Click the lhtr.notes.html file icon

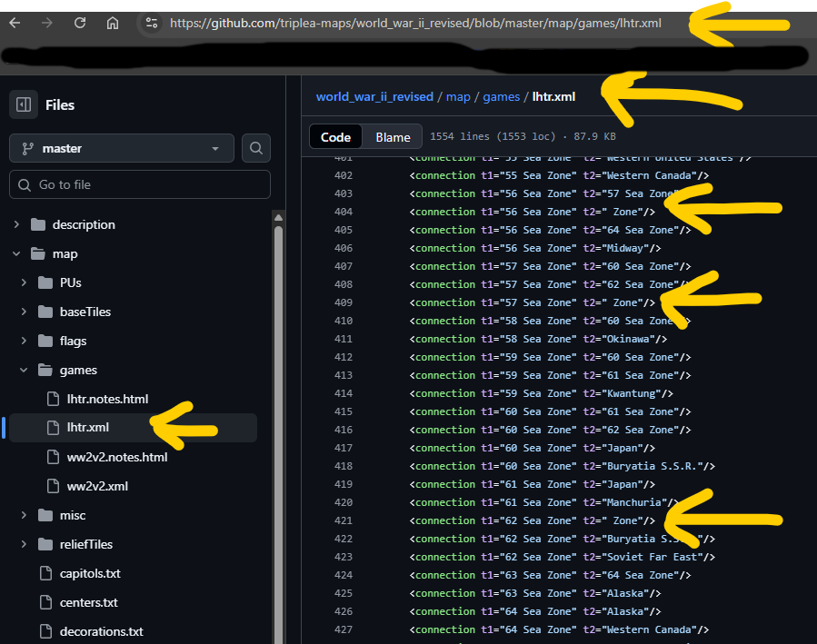53,400
